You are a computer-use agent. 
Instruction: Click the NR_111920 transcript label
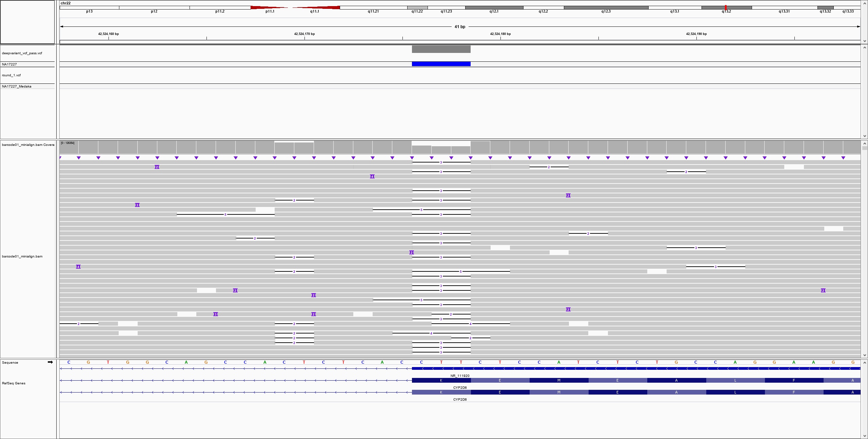[459, 376]
